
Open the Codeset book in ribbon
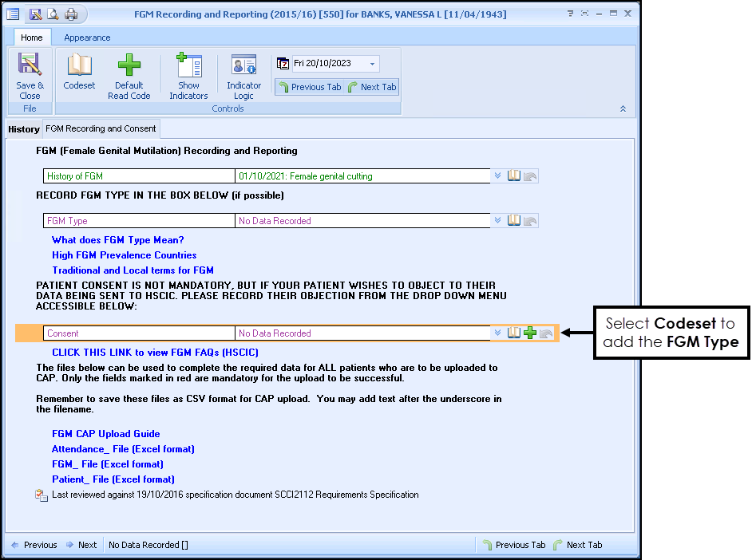(x=79, y=65)
